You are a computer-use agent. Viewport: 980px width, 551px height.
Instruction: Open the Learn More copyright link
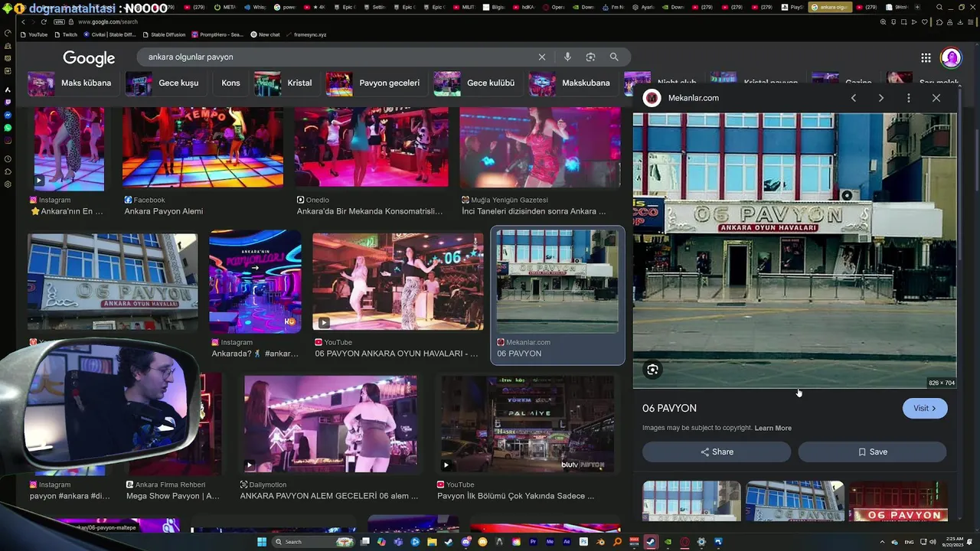tap(773, 428)
